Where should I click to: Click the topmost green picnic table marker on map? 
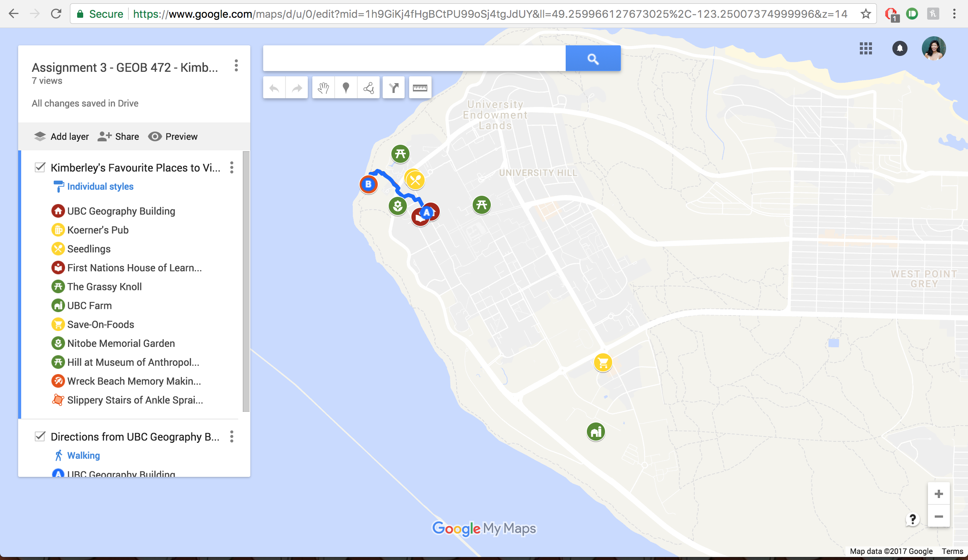[400, 154]
